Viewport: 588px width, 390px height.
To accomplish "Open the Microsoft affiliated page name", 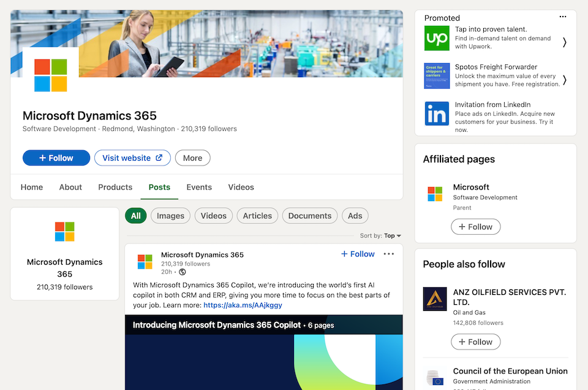I will 471,187.
